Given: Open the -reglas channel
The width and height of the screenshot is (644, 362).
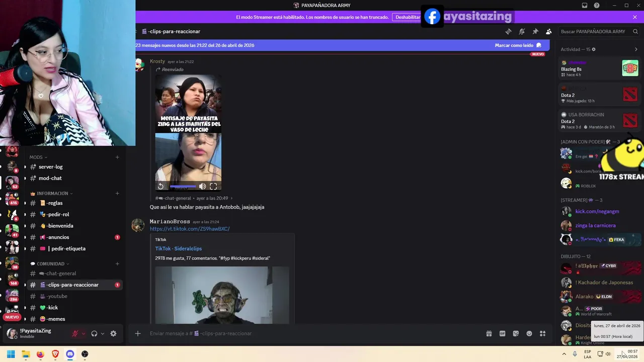Looking at the screenshot, I should (74, 203).
